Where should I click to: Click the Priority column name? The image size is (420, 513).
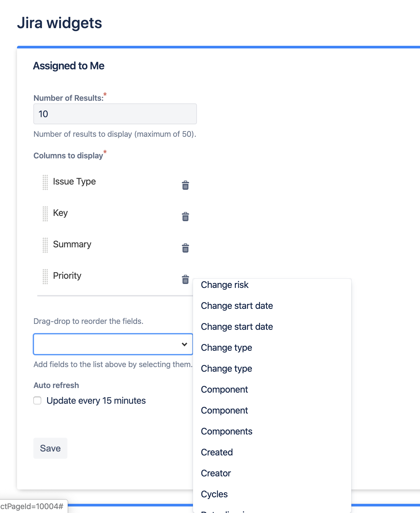click(67, 276)
